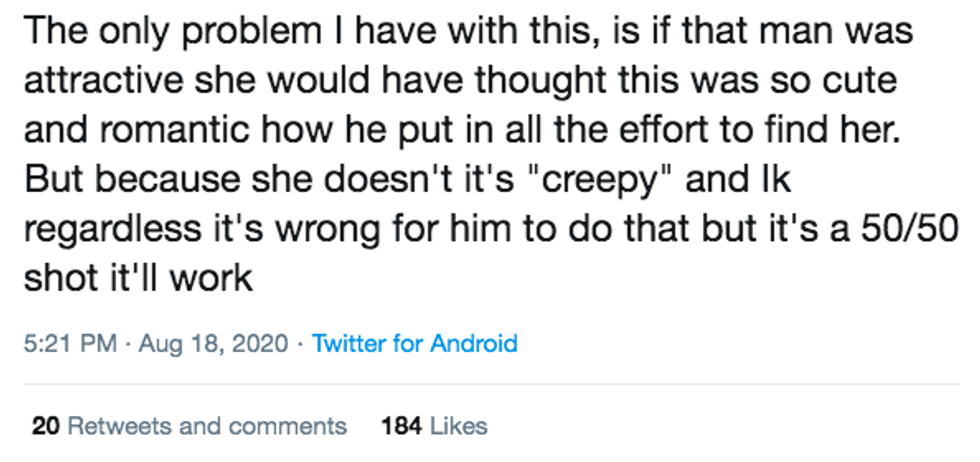Click the tweet's last line "shot it'll work"
The image size is (980, 462).
(138, 278)
